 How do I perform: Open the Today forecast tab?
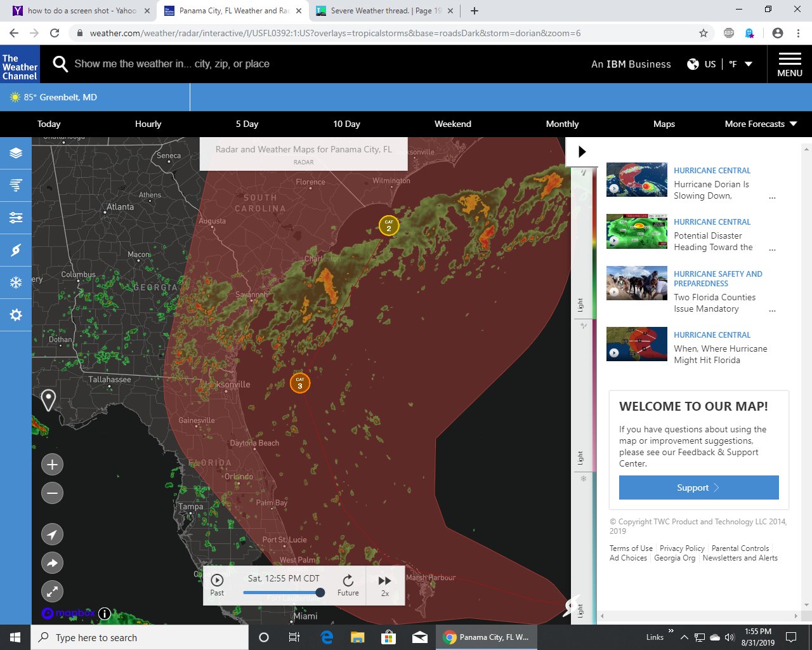[x=49, y=124]
